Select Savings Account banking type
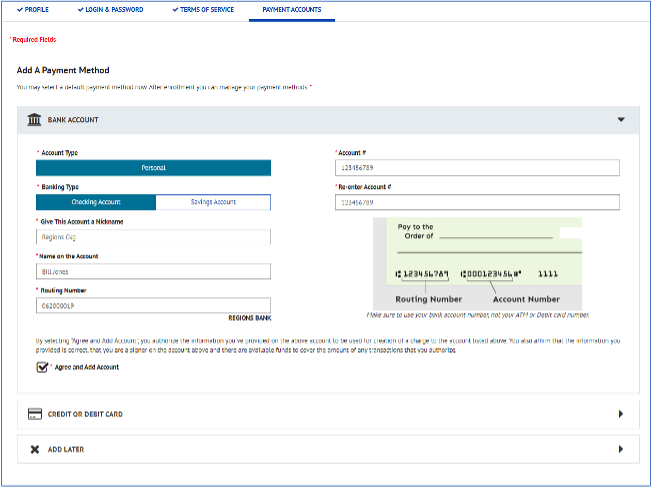The height and width of the screenshot is (488, 652). (x=213, y=202)
